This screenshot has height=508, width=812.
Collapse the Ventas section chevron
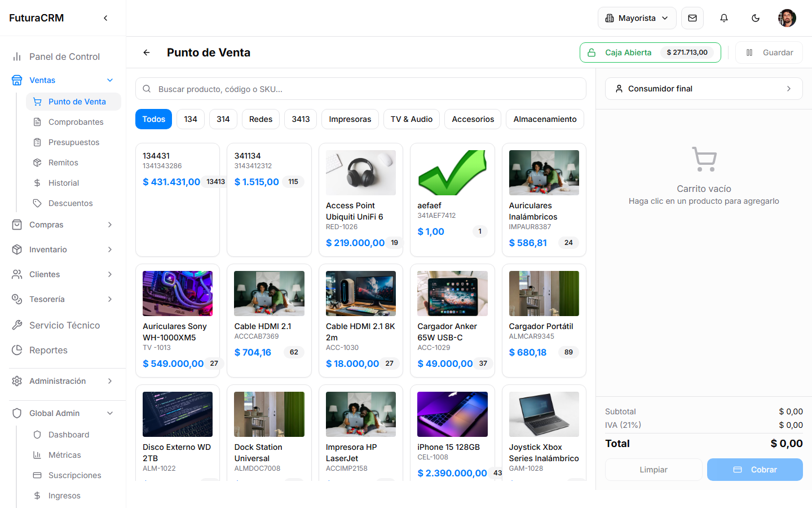coord(110,80)
